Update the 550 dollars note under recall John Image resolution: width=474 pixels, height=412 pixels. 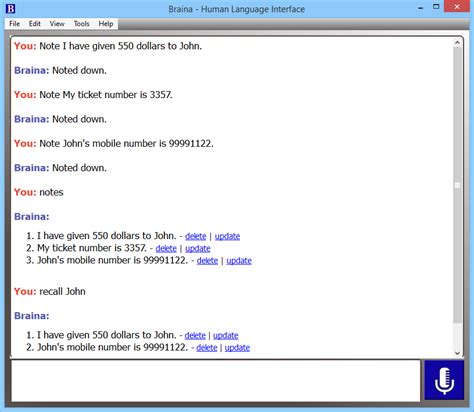tap(226, 336)
